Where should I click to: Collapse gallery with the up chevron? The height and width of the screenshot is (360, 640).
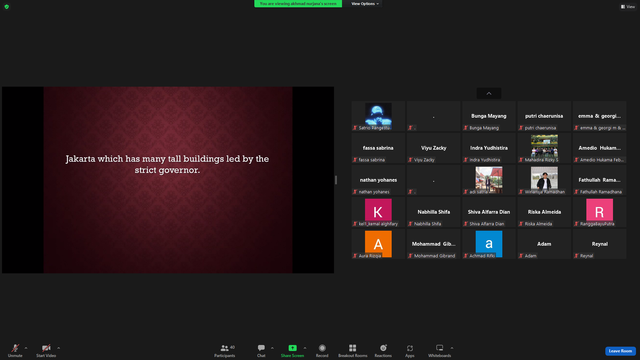tap(489, 93)
